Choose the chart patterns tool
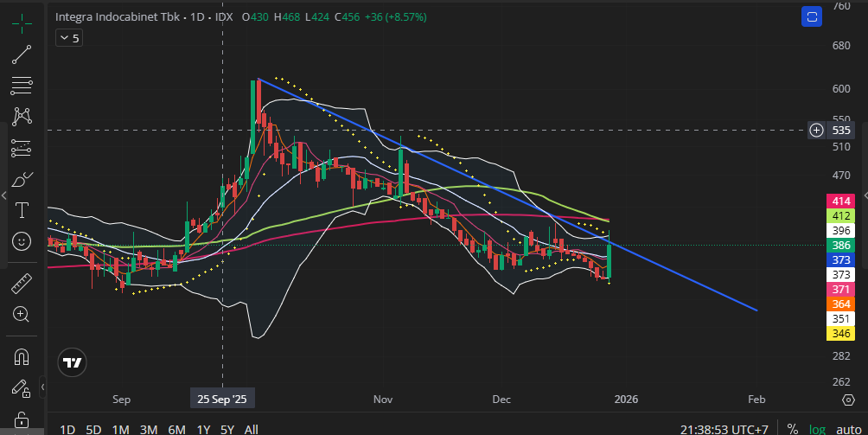The image size is (868, 435). [x=22, y=116]
